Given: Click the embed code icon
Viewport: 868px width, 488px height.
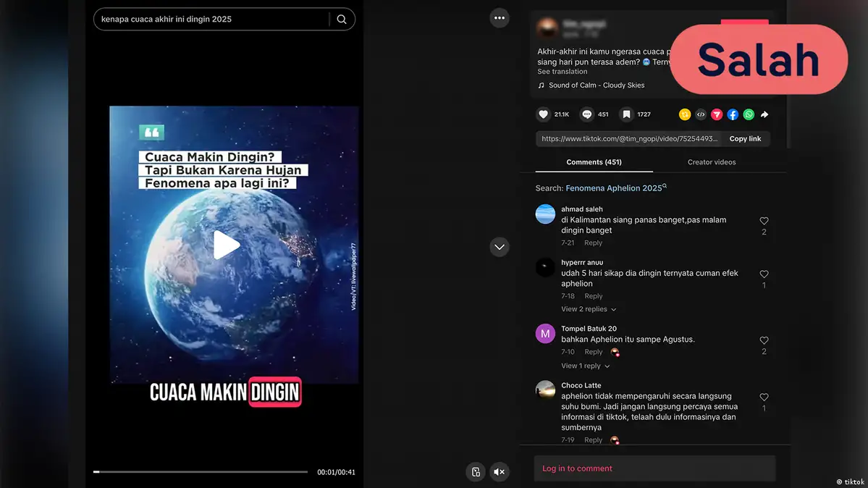Looking at the screenshot, I should point(701,114).
